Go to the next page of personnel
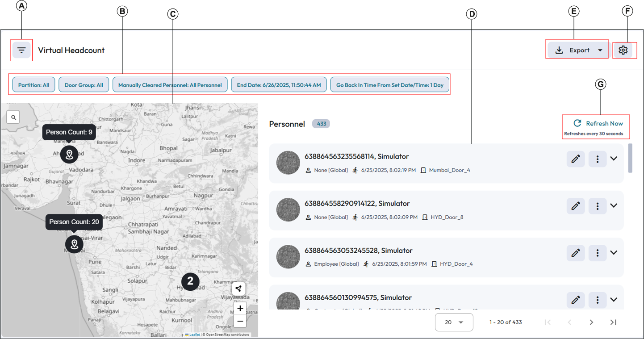The image size is (644, 339). click(591, 322)
